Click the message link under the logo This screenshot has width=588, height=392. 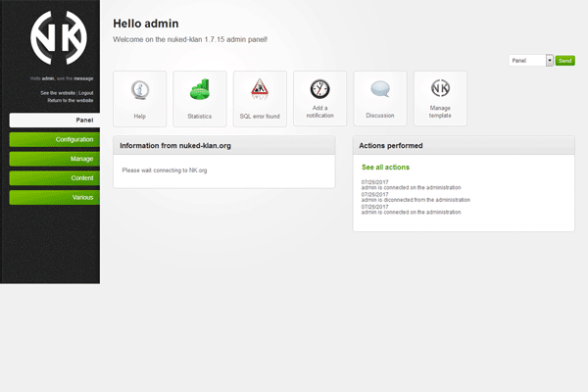click(x=84, y=77)
